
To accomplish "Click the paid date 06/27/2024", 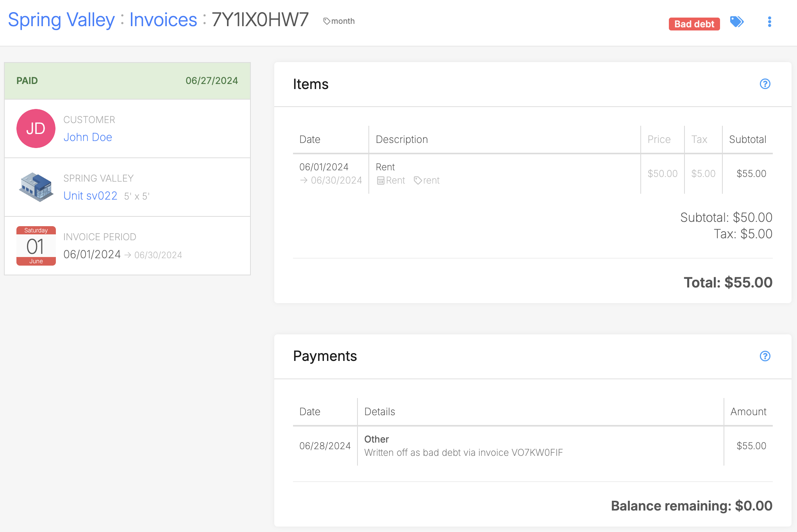I will click(212, 81).
